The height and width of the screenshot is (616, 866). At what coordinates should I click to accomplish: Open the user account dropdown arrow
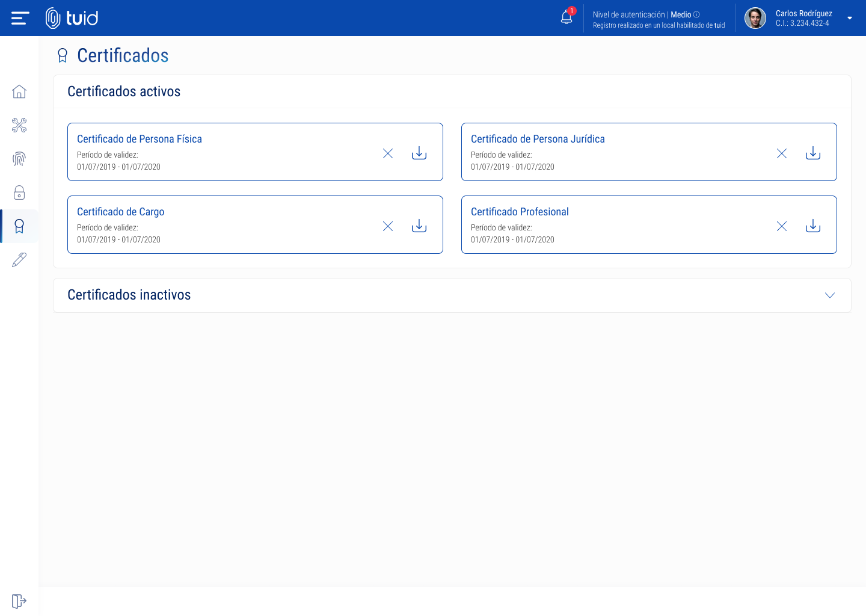tap(850, 18)
